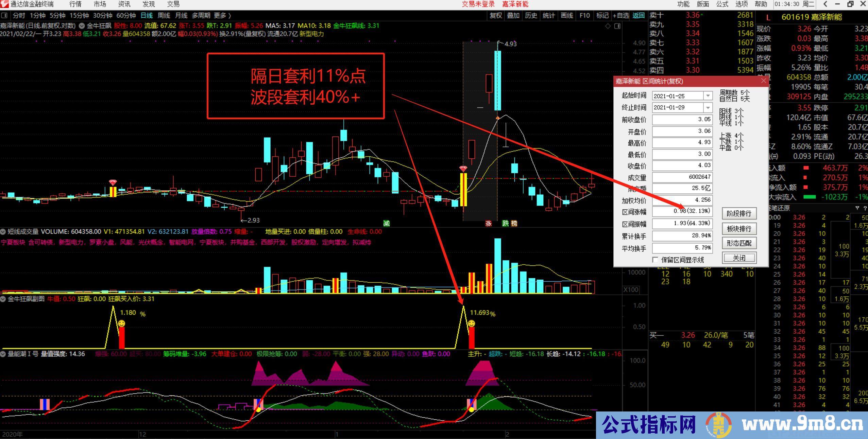Open the 帮助 menu
Viewport: 868px width, 439px height.
coord(761,4)
